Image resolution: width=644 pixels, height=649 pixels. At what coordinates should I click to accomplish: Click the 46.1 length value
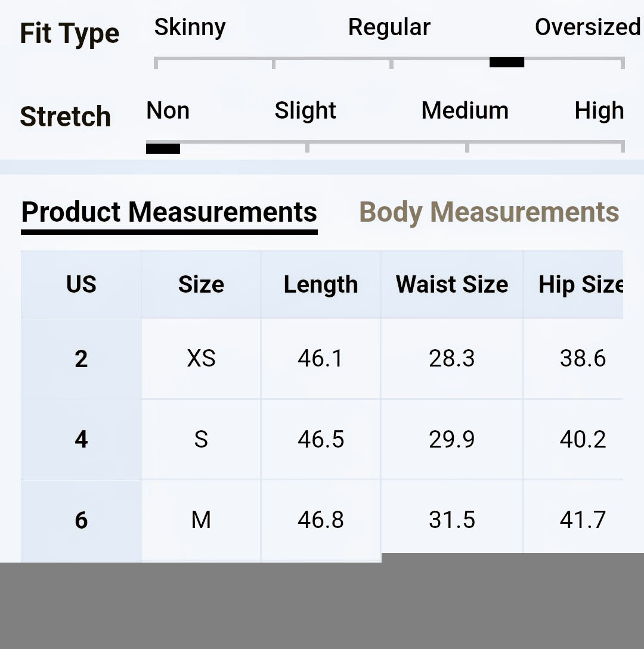tap(321, 359)
